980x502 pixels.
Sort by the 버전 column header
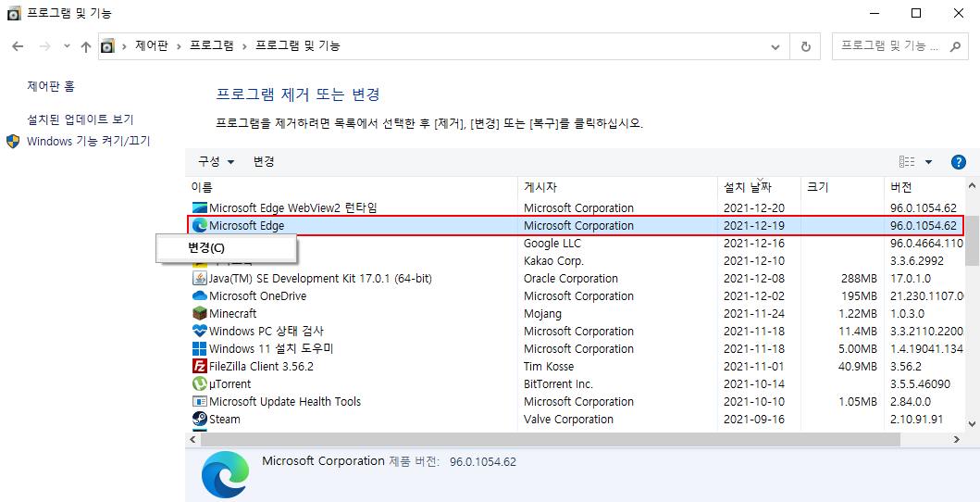[925, 187]
